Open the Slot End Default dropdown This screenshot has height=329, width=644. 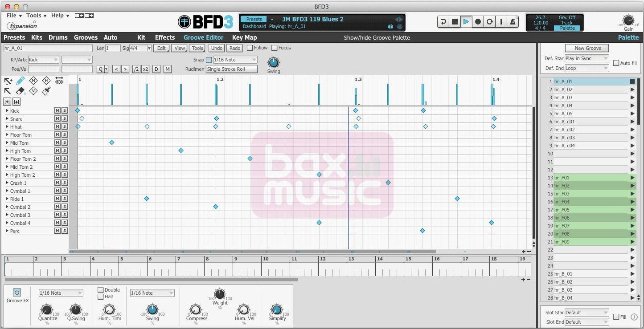tap(587, 322)
